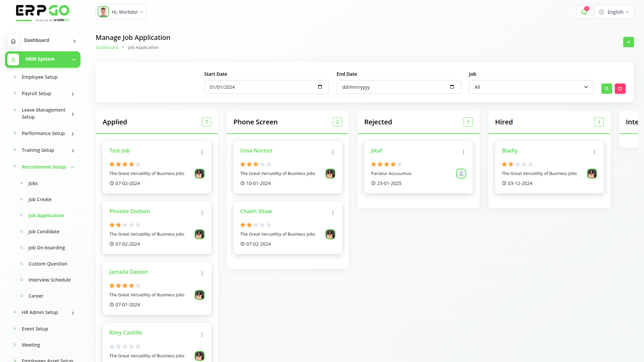The height and width of the screenshot is (362, 644).
Task: Open Interview Schedule menu item
Action: [49, 280]
